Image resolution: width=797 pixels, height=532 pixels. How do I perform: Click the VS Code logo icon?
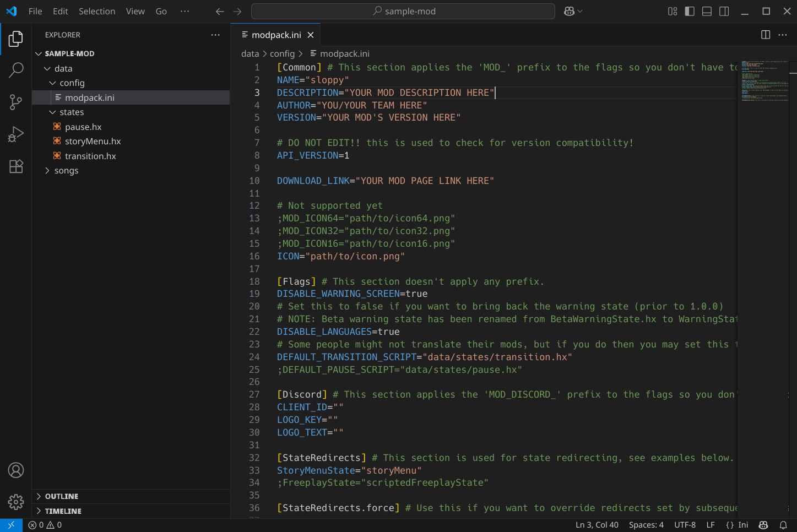pos(12,11)
